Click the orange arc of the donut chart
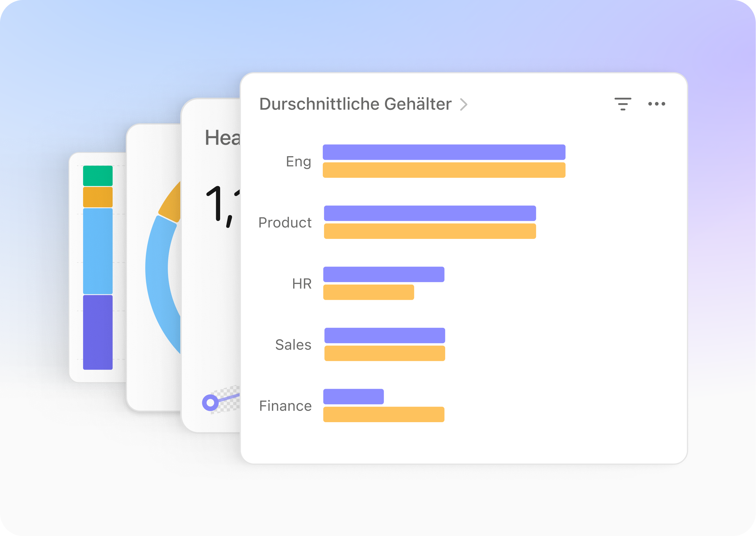756x536 pixels. 172,205
